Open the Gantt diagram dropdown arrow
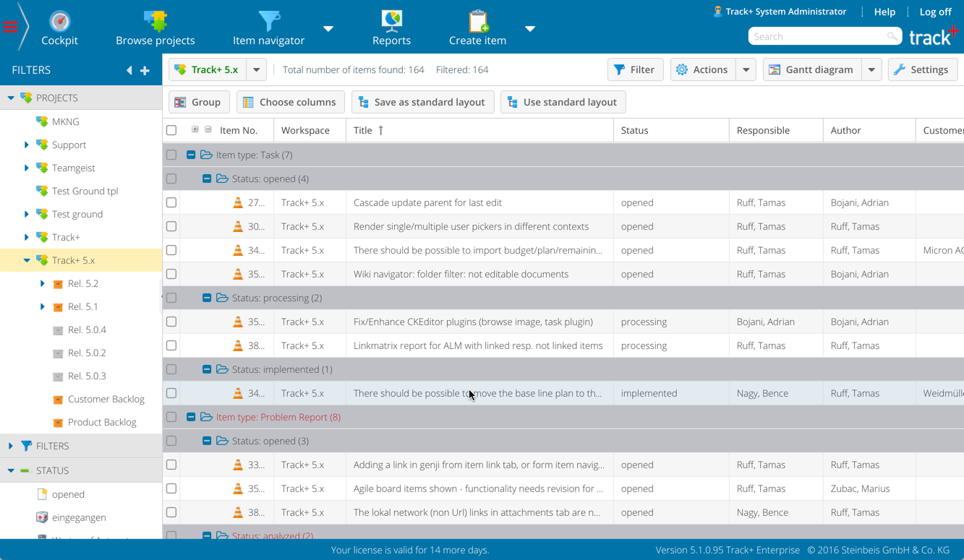Screen dimensions: 964x560 click(871, 70)
